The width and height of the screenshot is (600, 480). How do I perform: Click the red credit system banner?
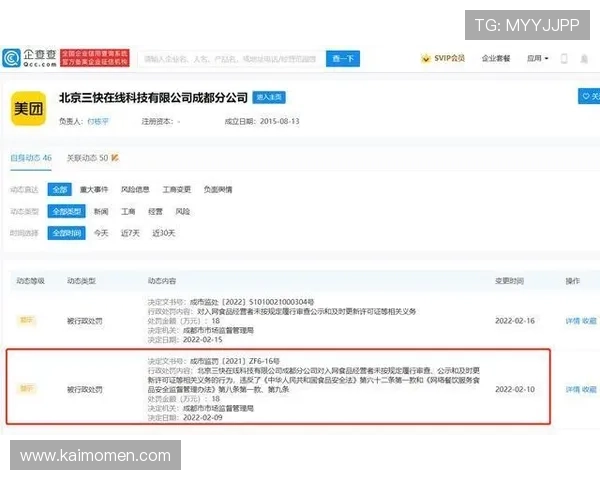pyautogui.click(x=95, y=58)
